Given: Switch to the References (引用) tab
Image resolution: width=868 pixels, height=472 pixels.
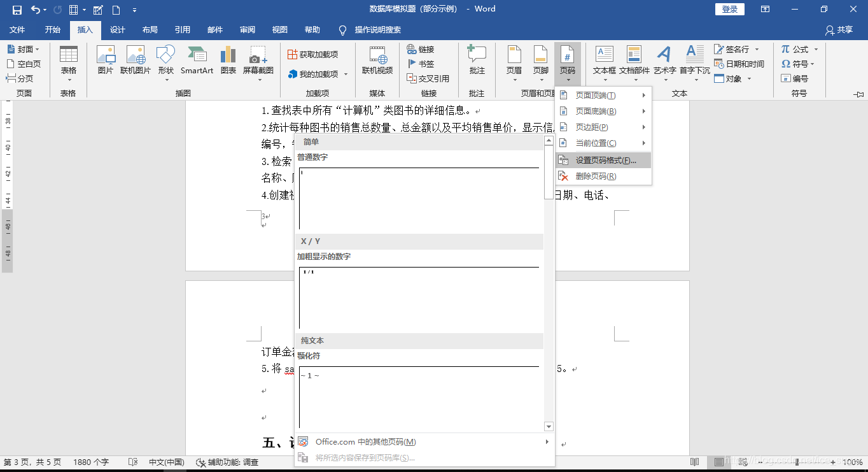Looking at the screenshot, I should (x=183, y=30).
